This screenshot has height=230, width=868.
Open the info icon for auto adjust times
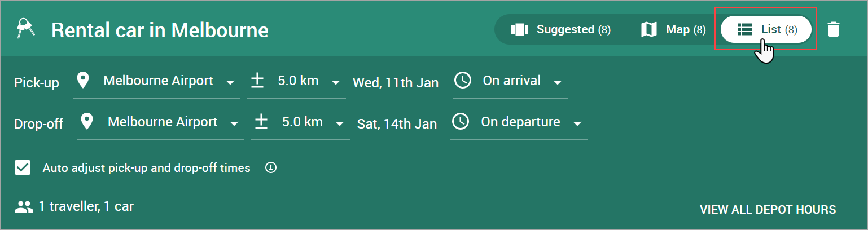point(271,168)
